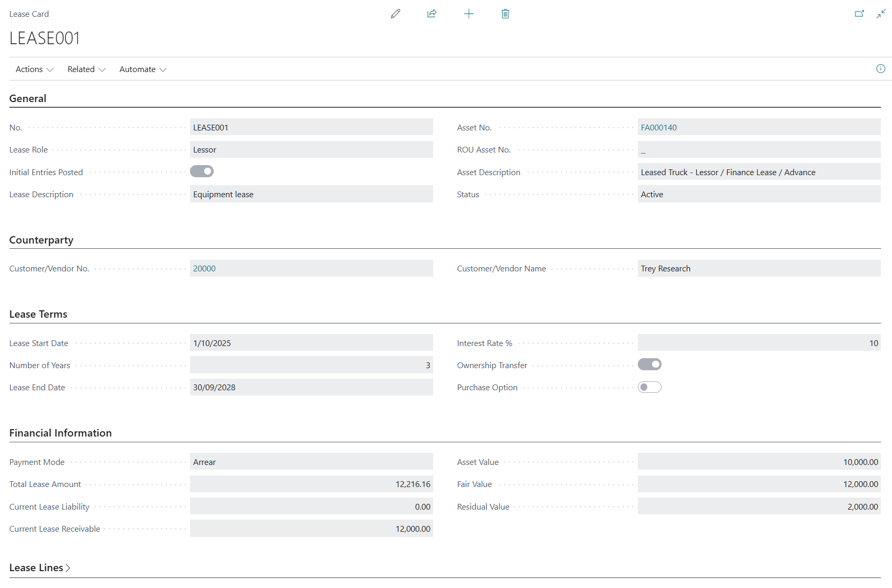Viewport: 892px width, 588px height.
Task: Enable the Purchase Option toggle
Action: point(649,387)
